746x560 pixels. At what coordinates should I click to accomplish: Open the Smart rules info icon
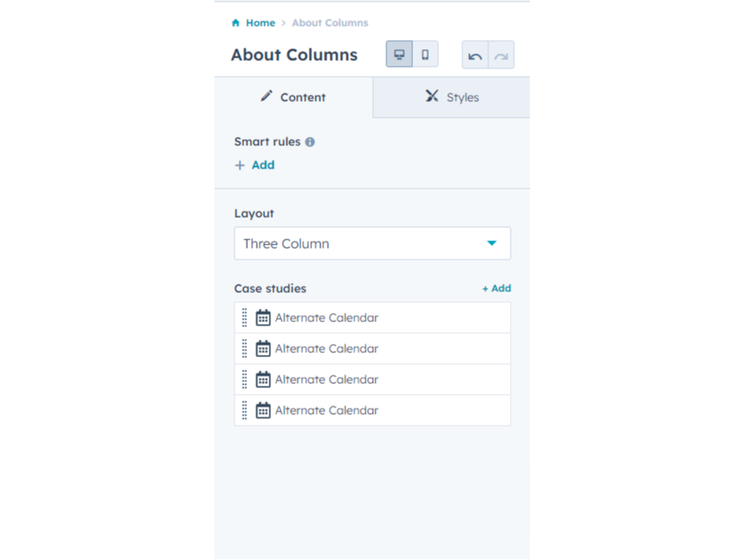pyautogui.click(x=310, y=142)
